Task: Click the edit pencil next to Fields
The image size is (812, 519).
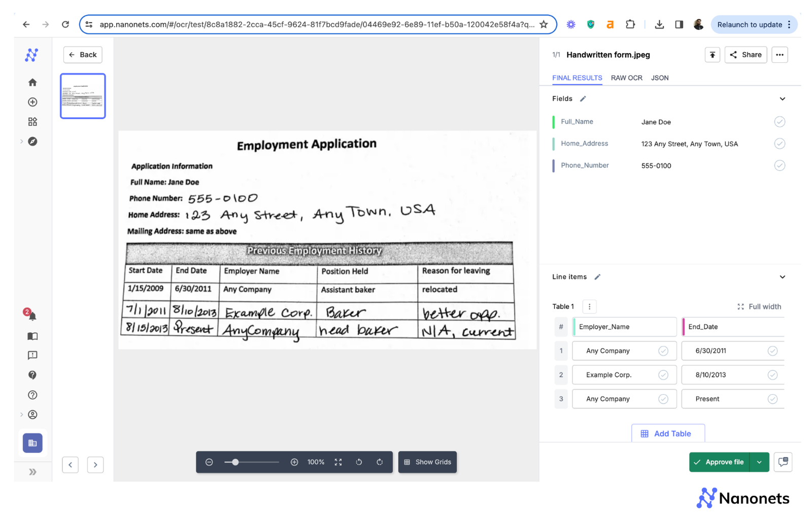Action: (x=583, y=98)
